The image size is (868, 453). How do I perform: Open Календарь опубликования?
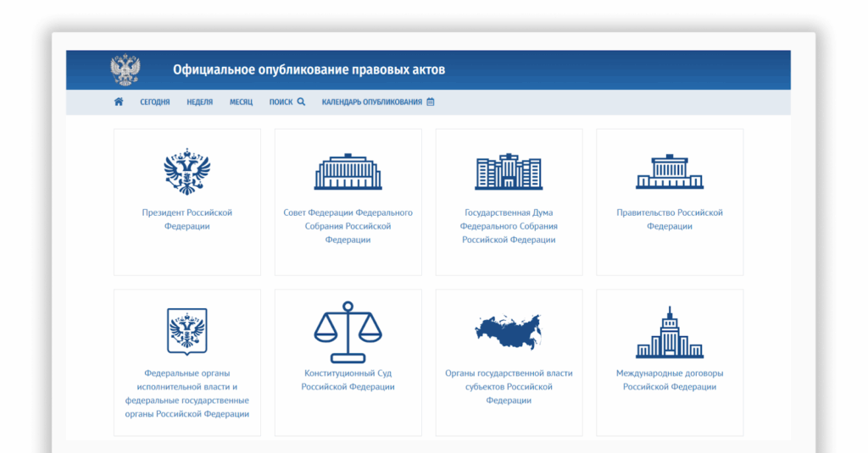(x=378, y=102)
